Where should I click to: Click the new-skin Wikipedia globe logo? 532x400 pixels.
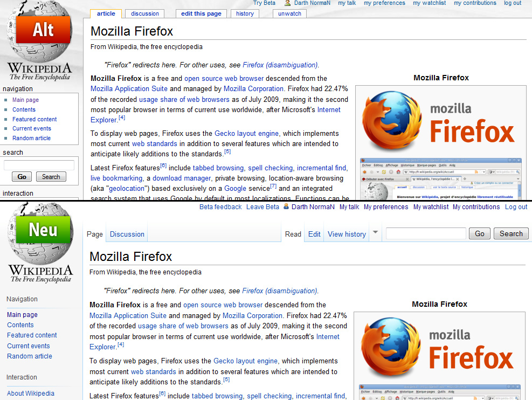tap(40, 242)
